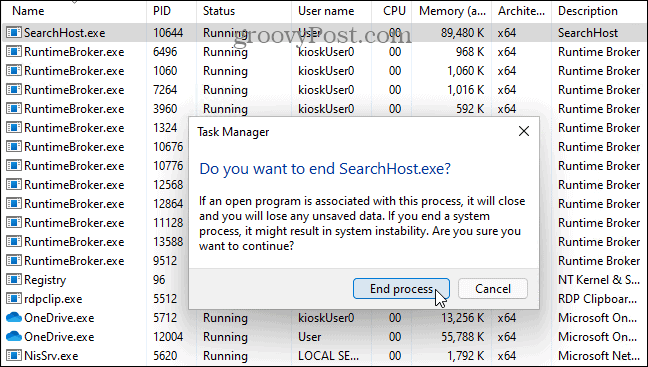Click NT Kernel & S... description

pyautogui.click(x=599, y=280)
